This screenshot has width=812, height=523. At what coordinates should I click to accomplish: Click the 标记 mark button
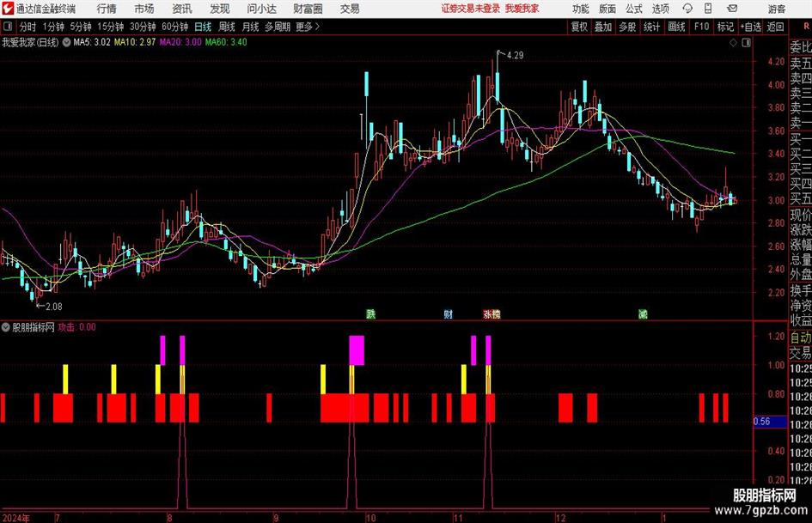[725, 27]
